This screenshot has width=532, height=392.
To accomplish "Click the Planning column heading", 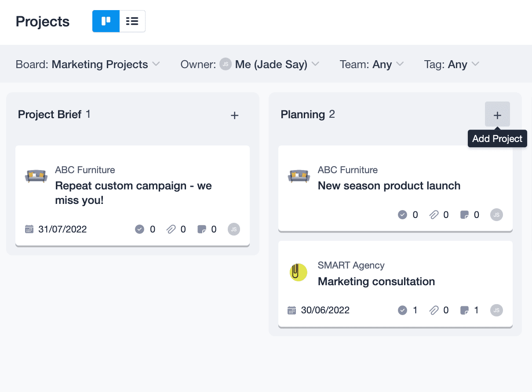I will tap(302, 115).
